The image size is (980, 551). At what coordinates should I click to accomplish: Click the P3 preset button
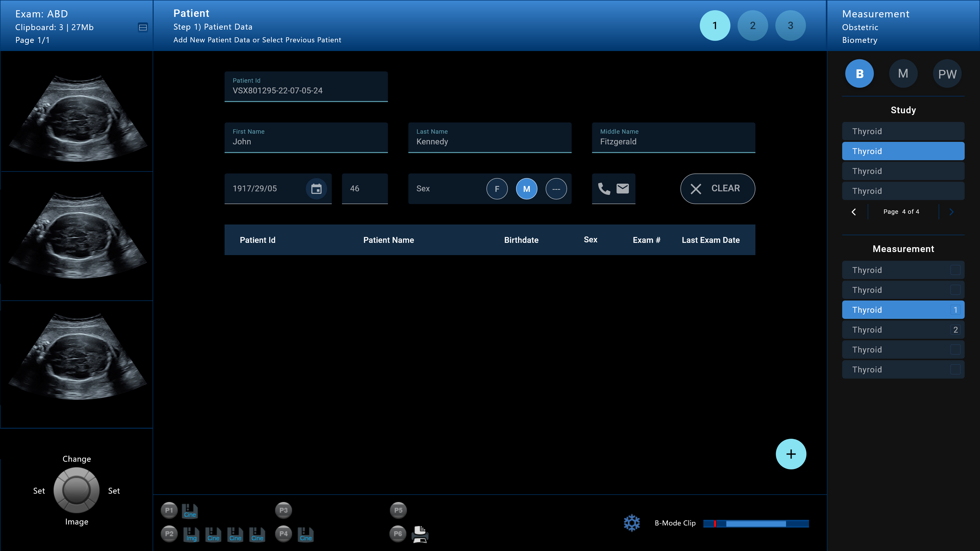tap(284, 510)
